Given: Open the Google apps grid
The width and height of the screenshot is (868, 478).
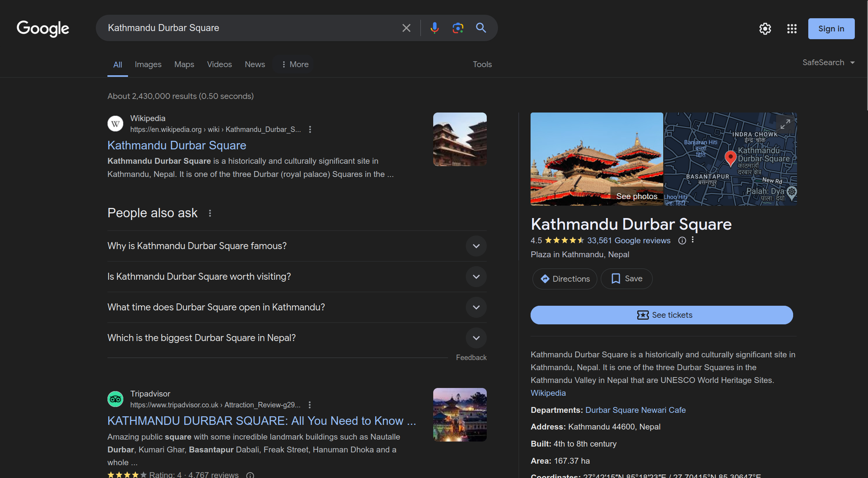Looking at the screenshot, I should coord(792,29).
